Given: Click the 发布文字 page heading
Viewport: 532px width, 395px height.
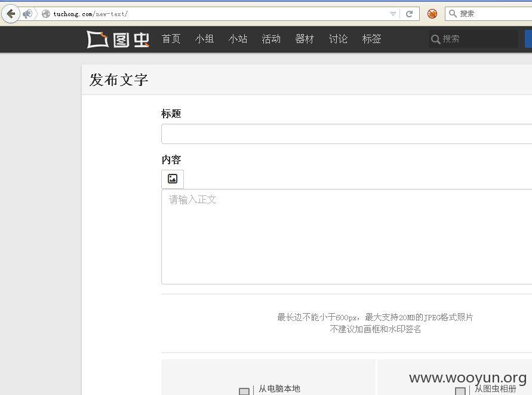Looking at the screenshot, I should point(119,80).
